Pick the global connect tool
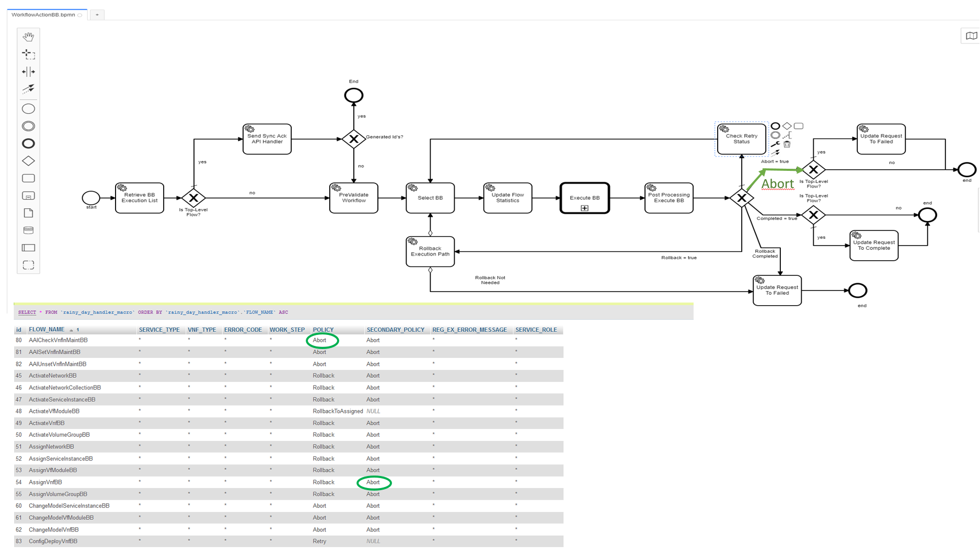Screen dimensions: 980x557 [x=28, y=89]
